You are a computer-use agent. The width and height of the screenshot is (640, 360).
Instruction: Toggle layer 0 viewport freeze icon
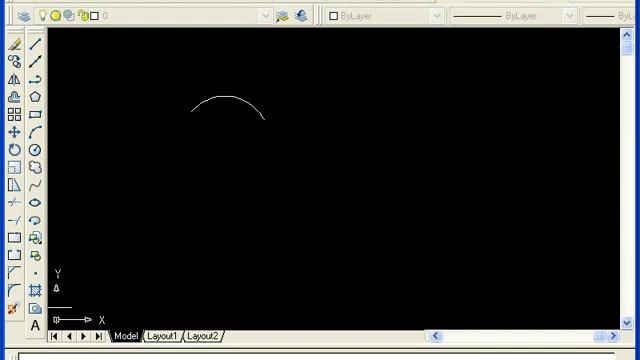pyautogui.click(x=69, y=16)
